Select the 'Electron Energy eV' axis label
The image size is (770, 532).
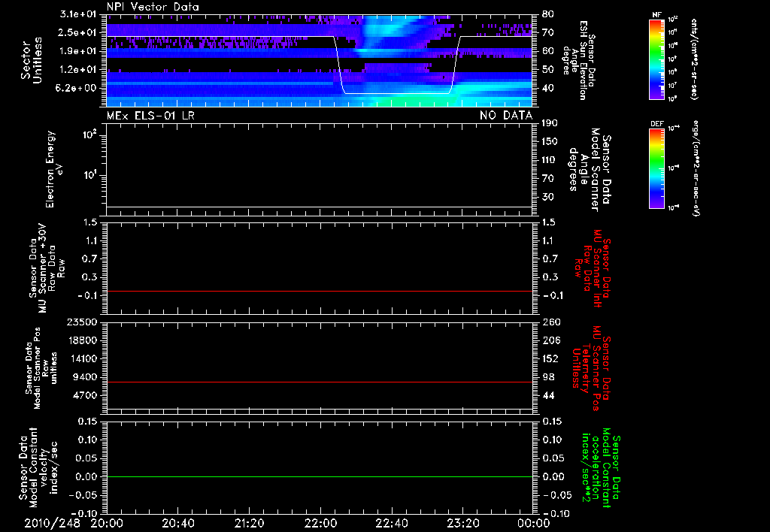pyautogui.click(x=53, y=169)
